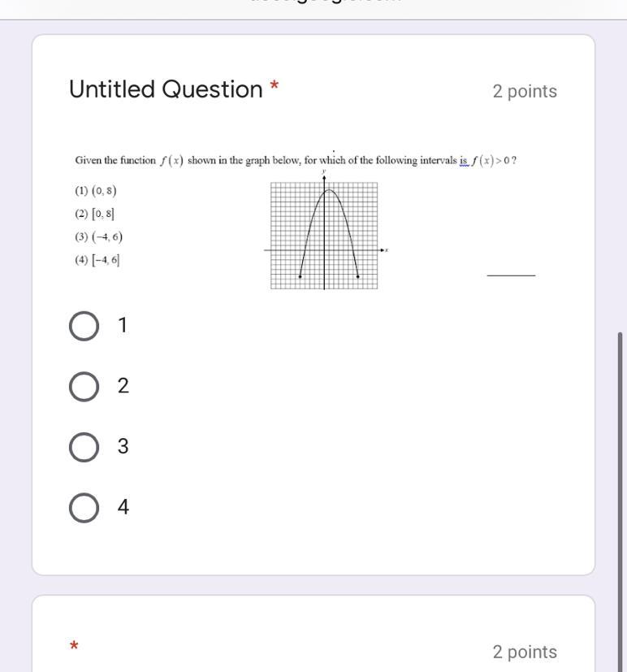
Task: Select radio button for option 1
Action: [x=84, y=326]
